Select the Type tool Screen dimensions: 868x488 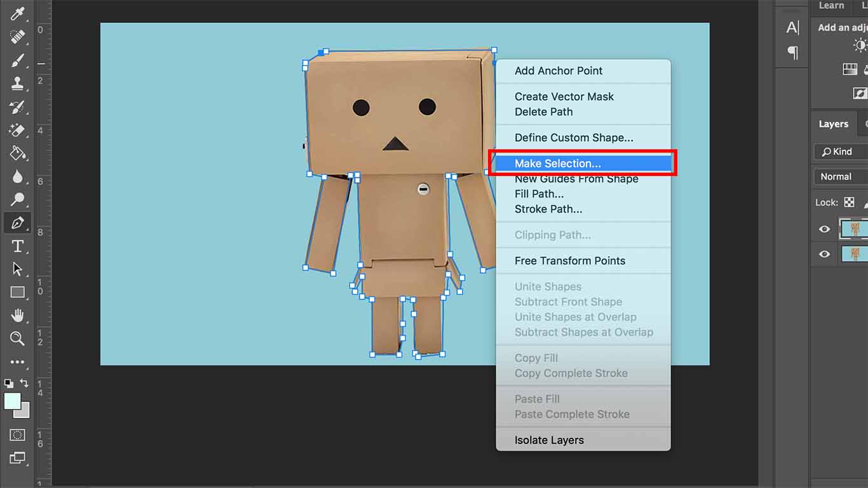17,246
